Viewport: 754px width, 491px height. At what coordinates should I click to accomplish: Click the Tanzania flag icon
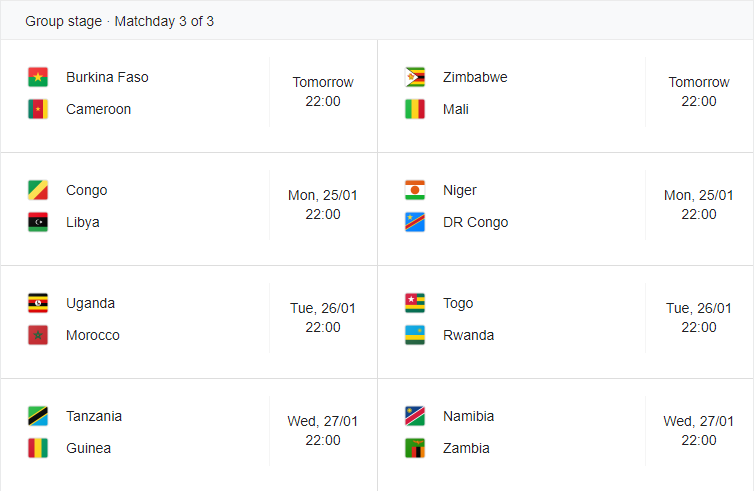38,416
